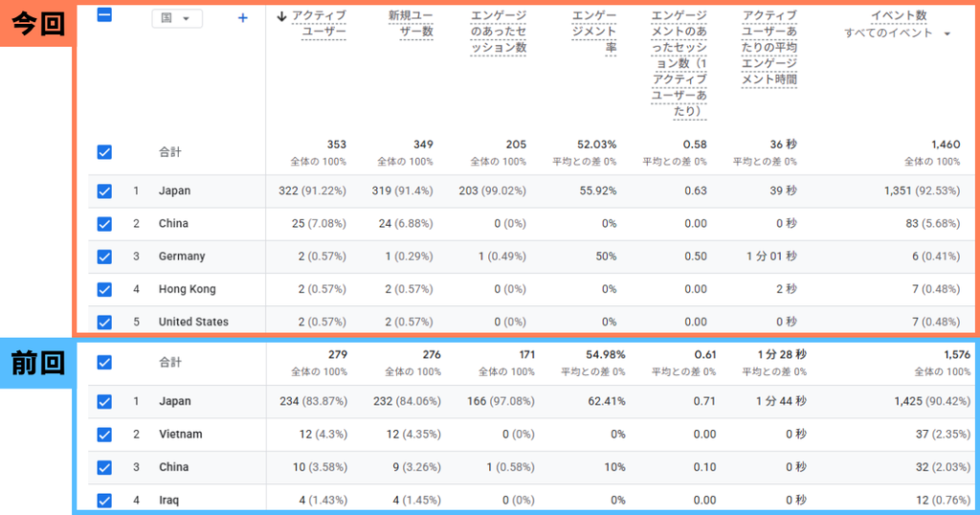
Task: Sort by アクティブユーザーあたりの平均エンゲージメント時間 header
Action: tap(769, 48)
